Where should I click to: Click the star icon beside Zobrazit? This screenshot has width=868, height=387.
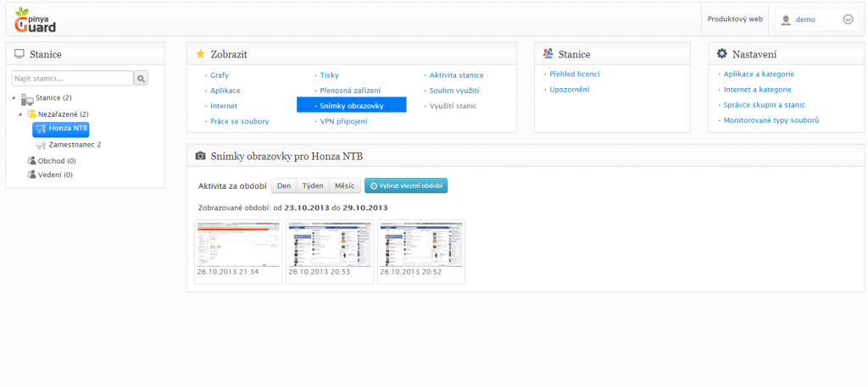[200, 53]
